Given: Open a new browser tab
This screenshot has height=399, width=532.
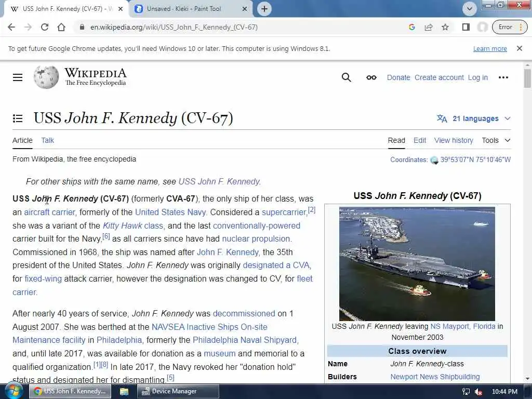Looking at the screenshot, I should click(264, 9).
